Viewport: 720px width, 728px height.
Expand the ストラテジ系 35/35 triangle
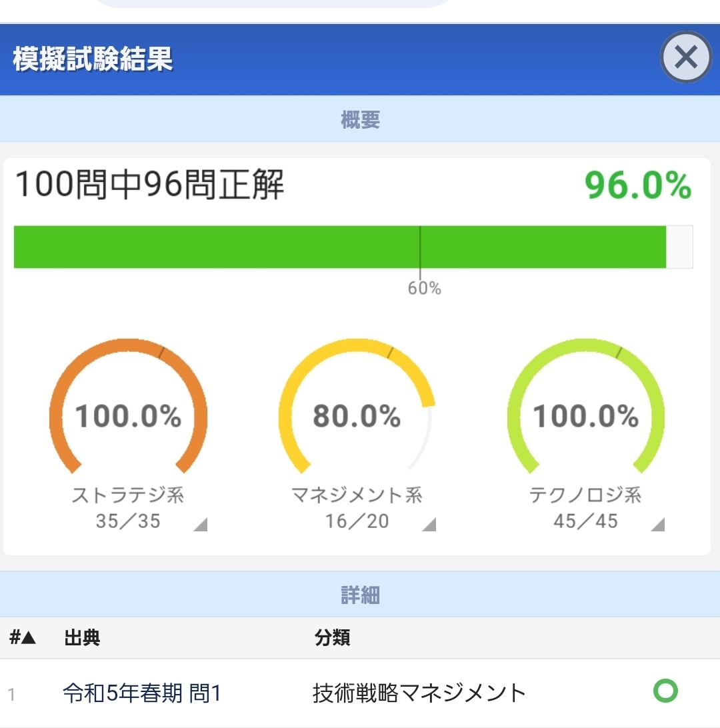click(201, 524)
